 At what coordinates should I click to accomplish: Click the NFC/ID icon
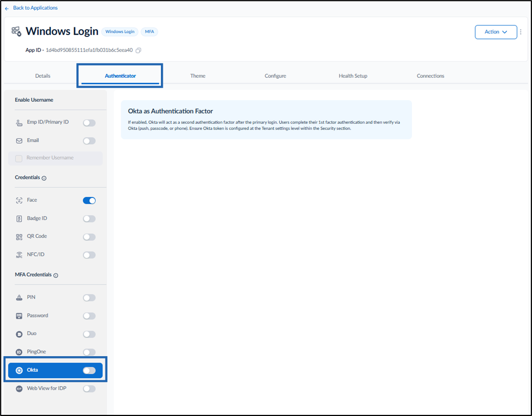(x=19, y=255)
